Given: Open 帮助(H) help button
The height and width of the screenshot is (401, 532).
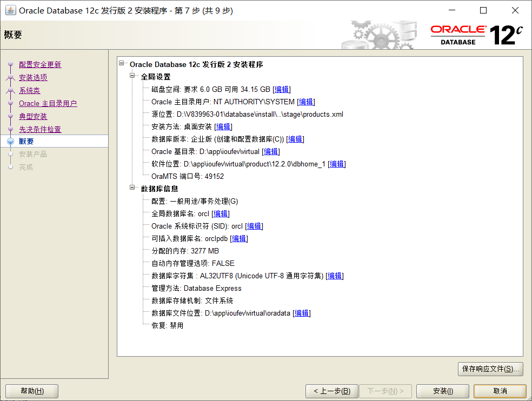Looking at the screenshot, I should point(32,391).
